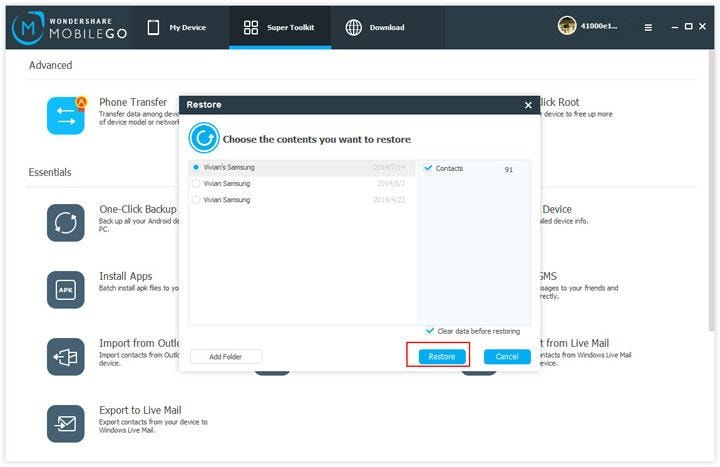Screen dimensions: 720x467
Task: Click the Essentials section heading
Action: tap(50, 172)
